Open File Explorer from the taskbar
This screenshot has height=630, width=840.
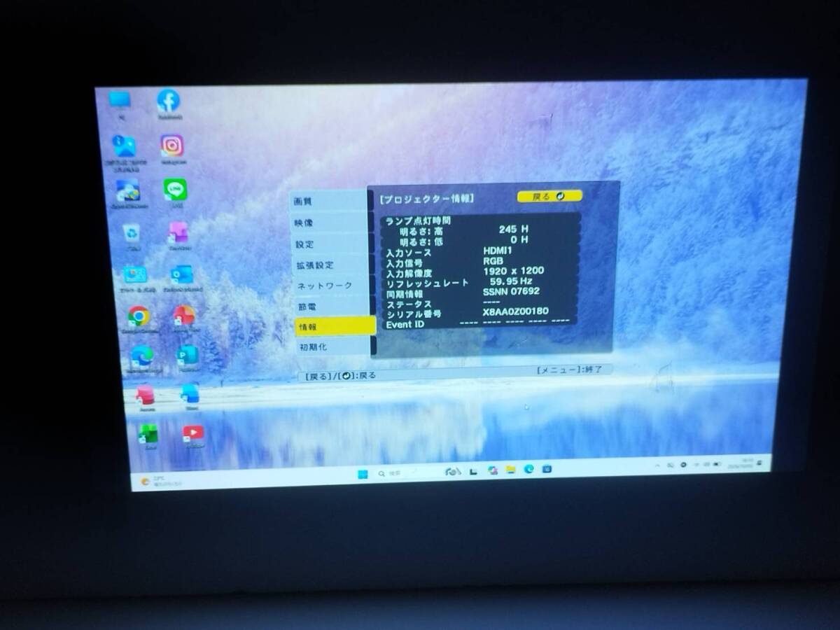pos(510,469)
